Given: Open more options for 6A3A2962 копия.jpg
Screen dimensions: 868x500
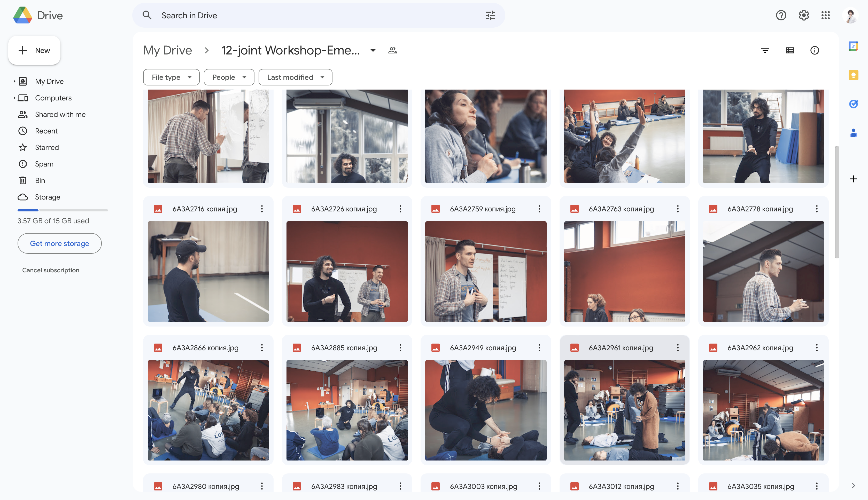Looking at the screenshot, I should tap(816, 347).
